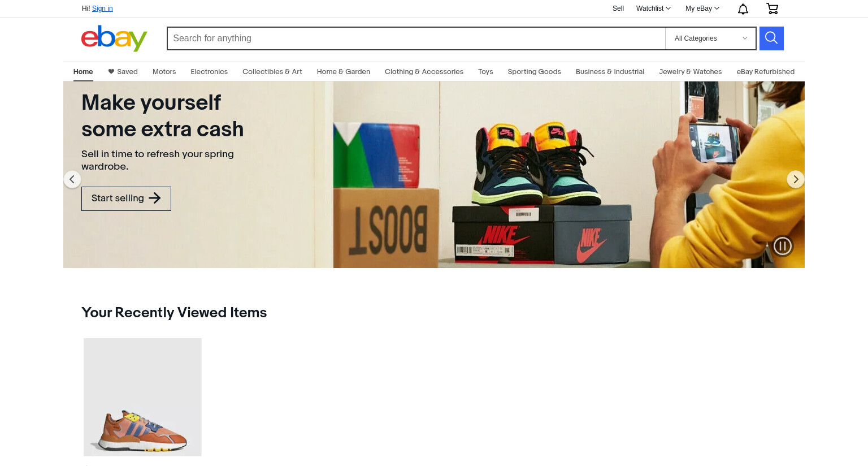Open the shopping cart
Viewport: 868px width, 466px height.
point(772,8)
